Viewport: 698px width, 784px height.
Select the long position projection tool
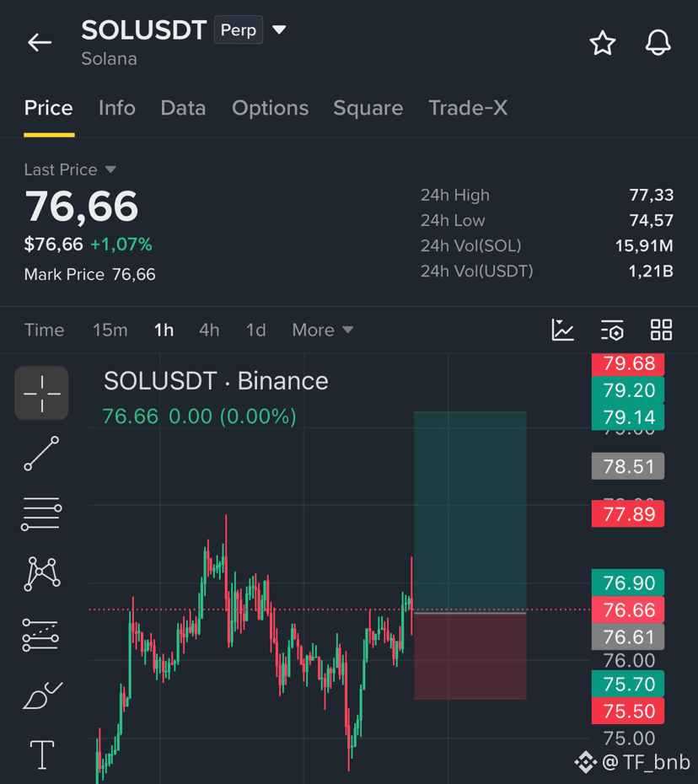[40, 635]
